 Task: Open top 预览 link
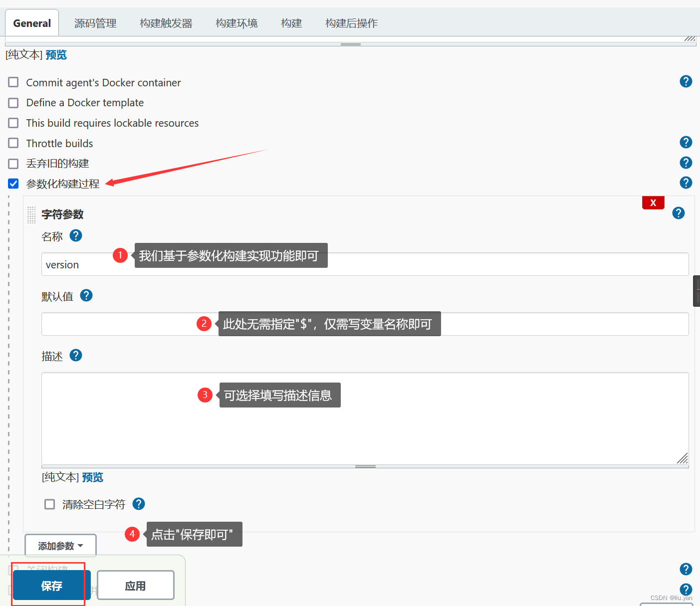click(56, 54)
